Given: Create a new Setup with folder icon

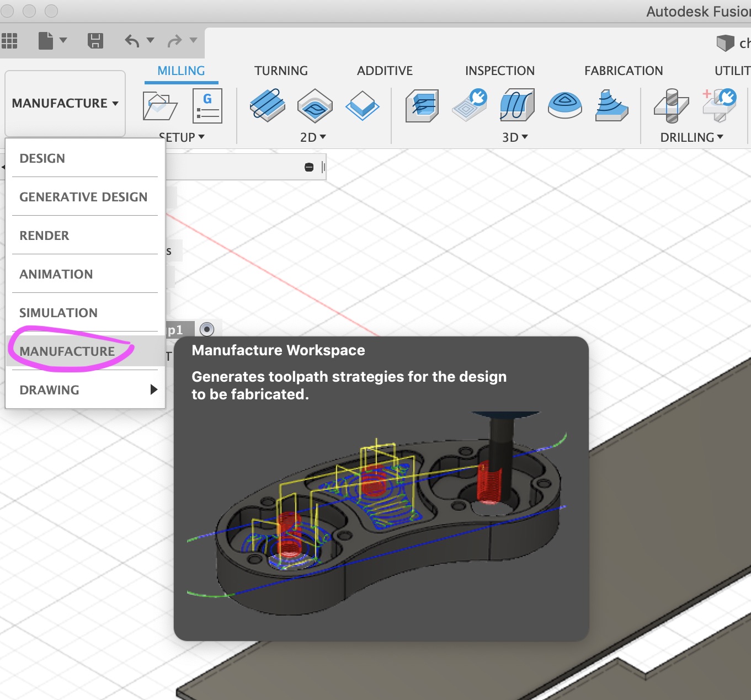Looking at the screenshot, I should point(159,106).
